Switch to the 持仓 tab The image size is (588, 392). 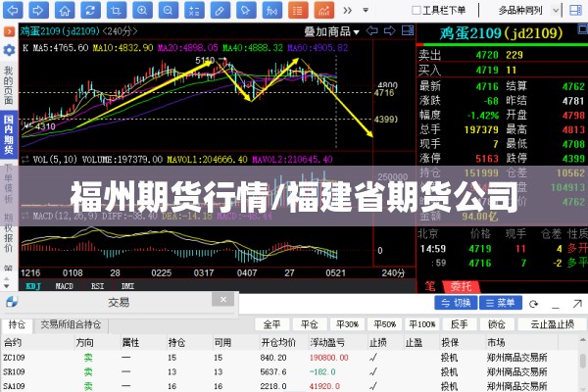(x=17, y=324)
